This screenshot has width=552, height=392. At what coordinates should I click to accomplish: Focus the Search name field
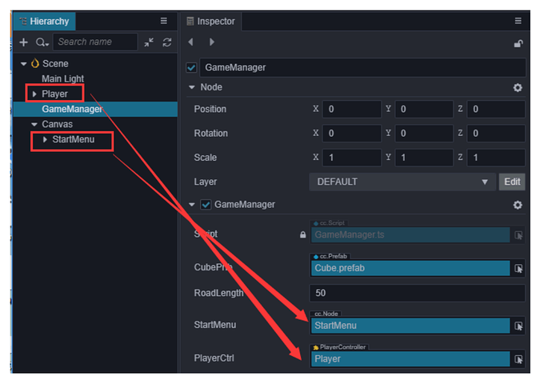pos(95,42)
